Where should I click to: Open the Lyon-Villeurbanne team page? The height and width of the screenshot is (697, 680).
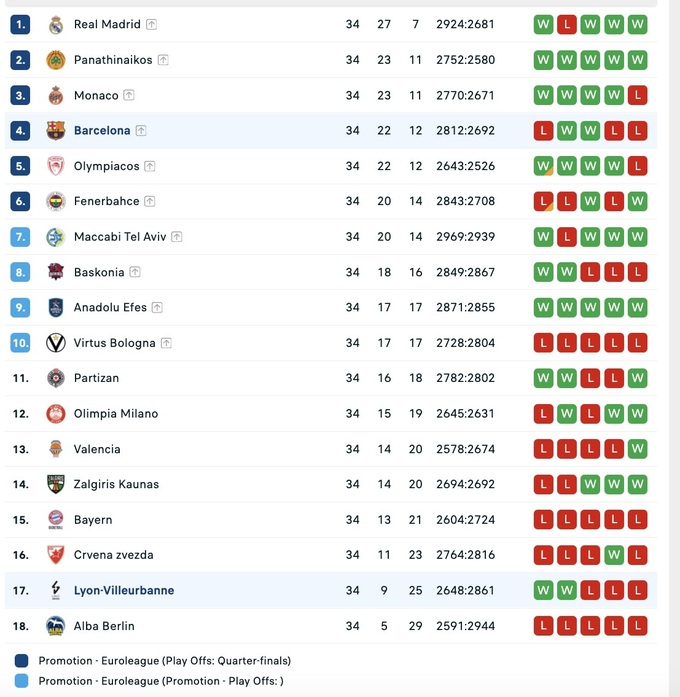(x=124, y=591)
